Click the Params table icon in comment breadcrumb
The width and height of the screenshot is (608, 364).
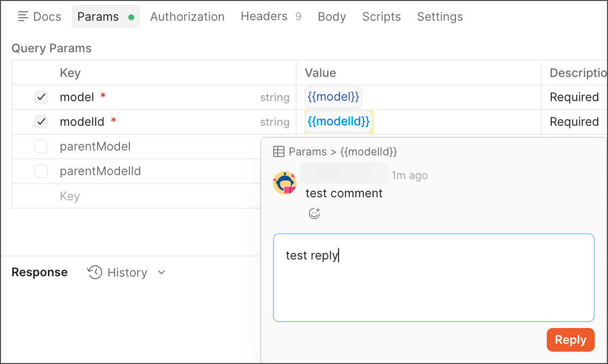coord(279,151)
